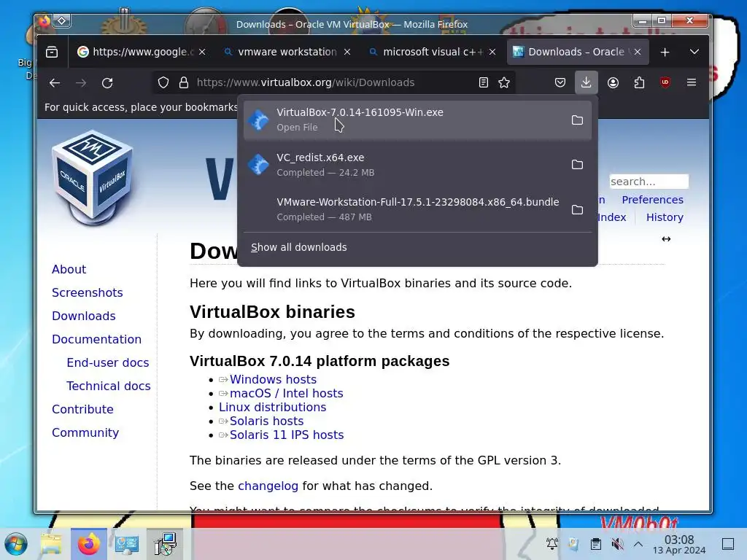Open the Contribute sidebar link
747x560 pixels.
[83, 410]
